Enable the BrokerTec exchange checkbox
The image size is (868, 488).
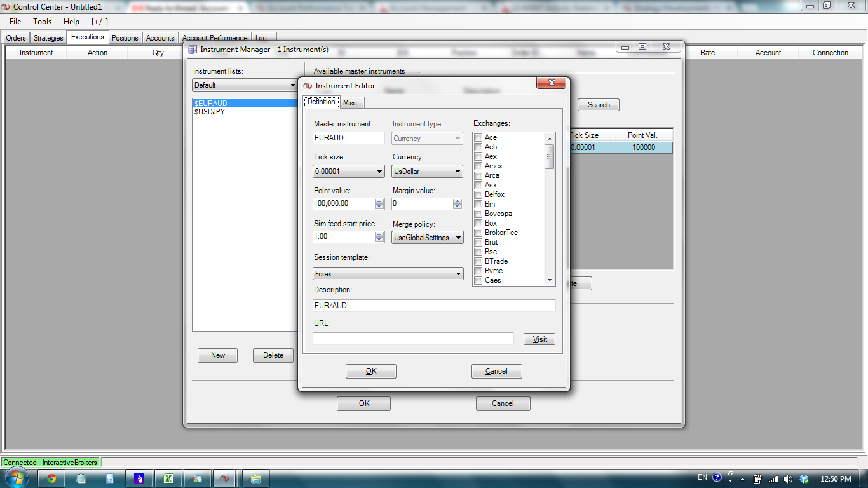(478, 233)
